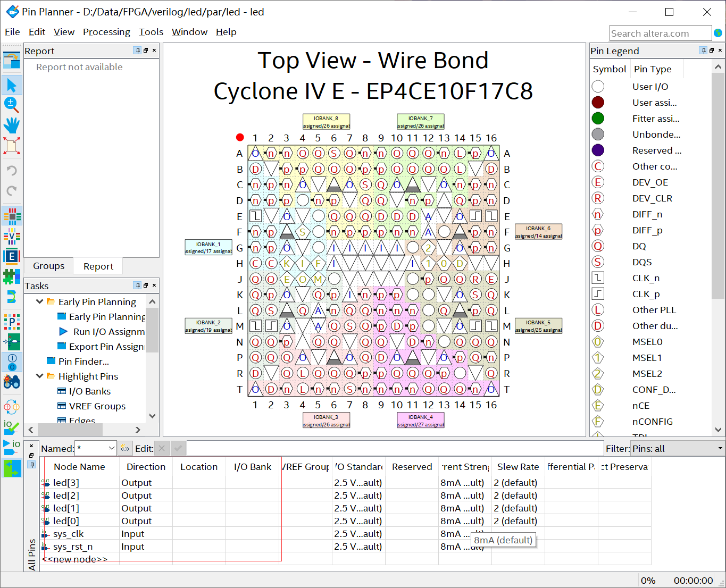
Task: Select the blue hand pan tool
Action: (x=12, y=125)
